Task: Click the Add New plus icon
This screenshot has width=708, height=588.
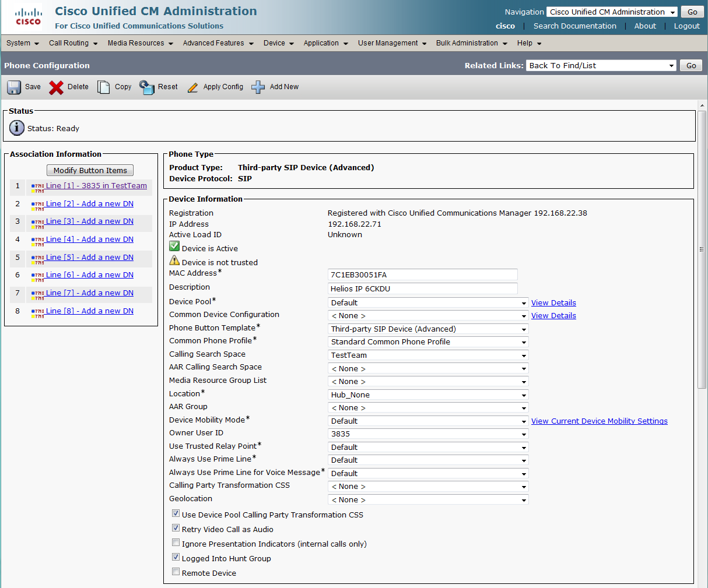Action: pyautogui.click(x=258, y=87)
